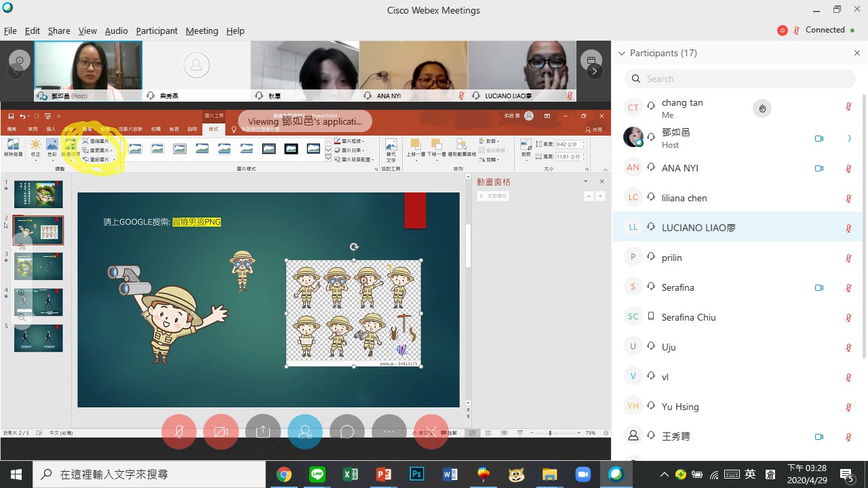Raise hand next to chang tan
868x488 pixels.
pos(762,108)
